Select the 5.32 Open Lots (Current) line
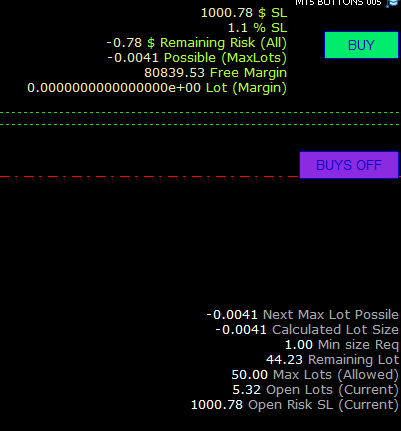 pos(315,390)
